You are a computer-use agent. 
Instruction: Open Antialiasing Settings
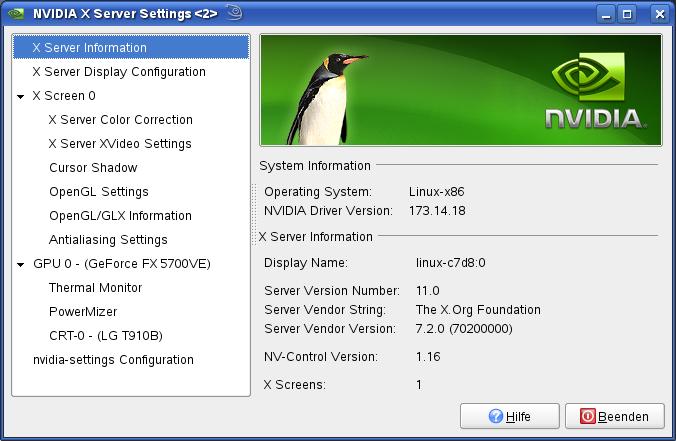(x=108, y=239)
